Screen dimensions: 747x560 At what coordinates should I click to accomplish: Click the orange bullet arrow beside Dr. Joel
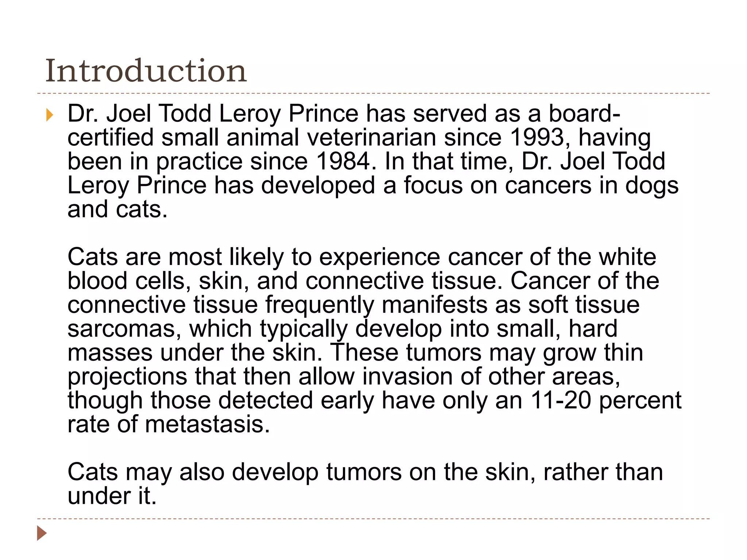(50, 115)
